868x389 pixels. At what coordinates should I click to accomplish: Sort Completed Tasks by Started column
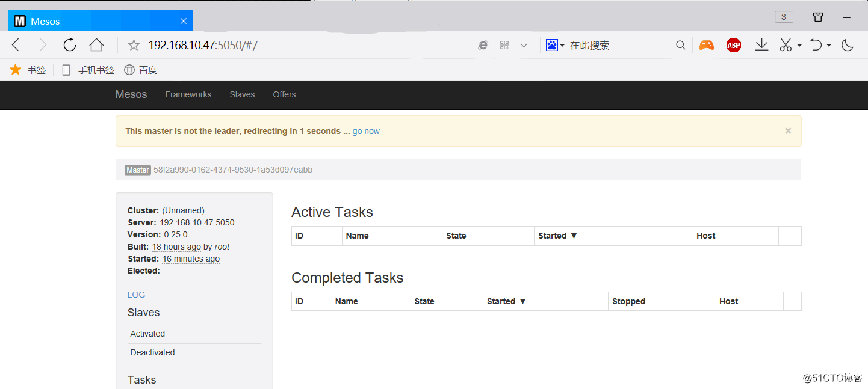pos(545,301)
